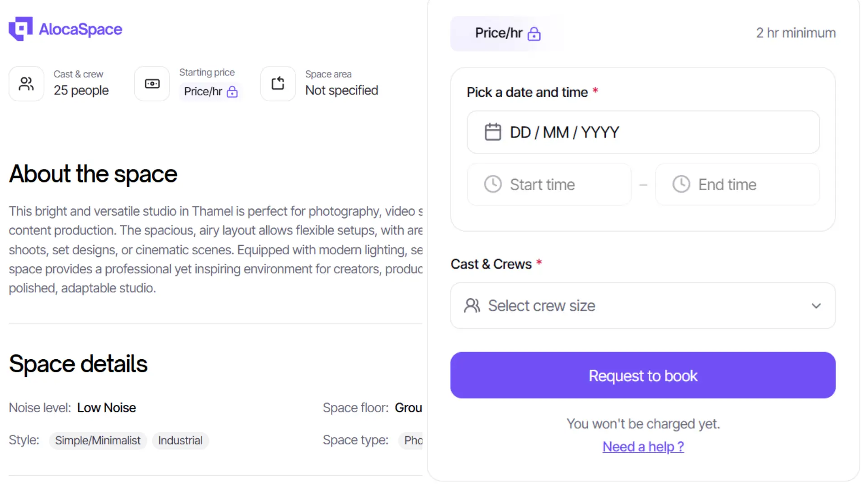Click the Starting price money icon

click(x=152, y=84)
